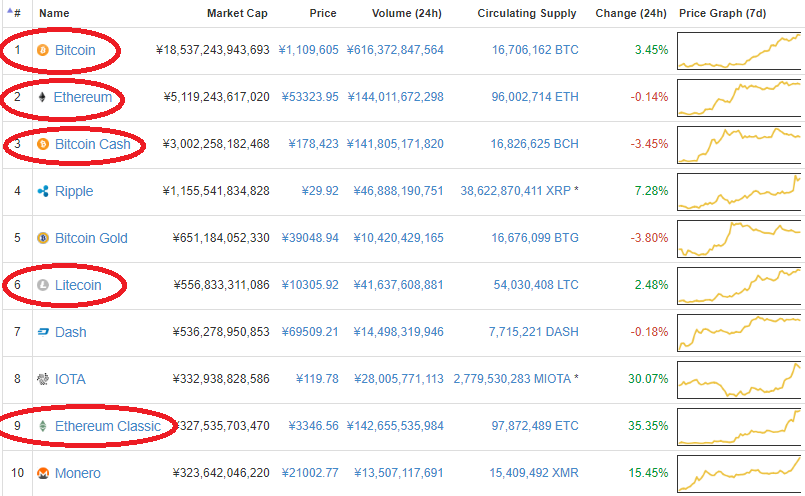805x496 pixels.
Task: Open Bitcoin Gold's 7-day price graph
Action: pyautogui.click(x=739, y=239)
